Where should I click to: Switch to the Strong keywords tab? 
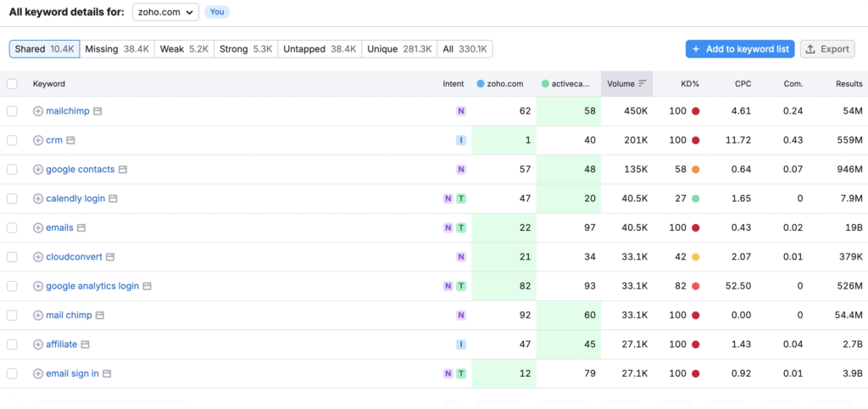click(246, 48)
